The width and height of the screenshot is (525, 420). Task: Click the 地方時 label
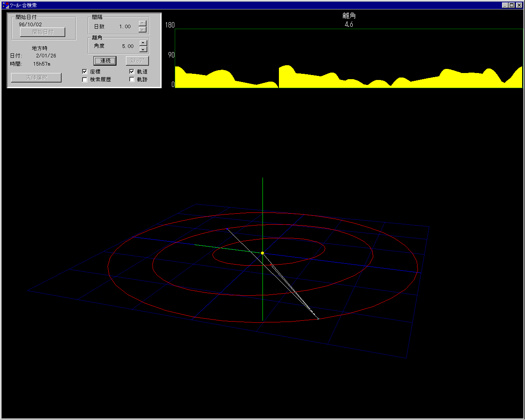pyautogui.click(x=40, y=48)
